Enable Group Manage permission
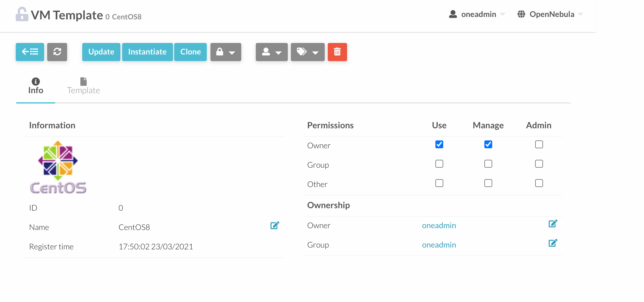 [x=488, y=164]
